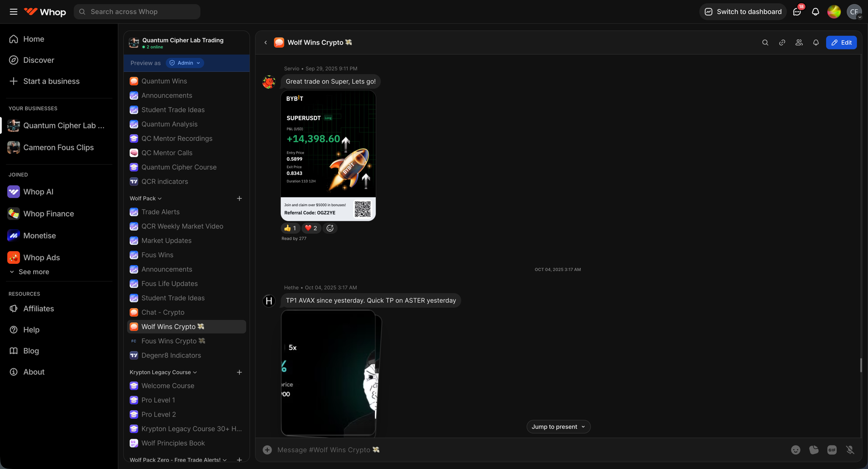Expand See more joined whops
The height and width of the screenshot is (469, 868).
click(29, 272)
